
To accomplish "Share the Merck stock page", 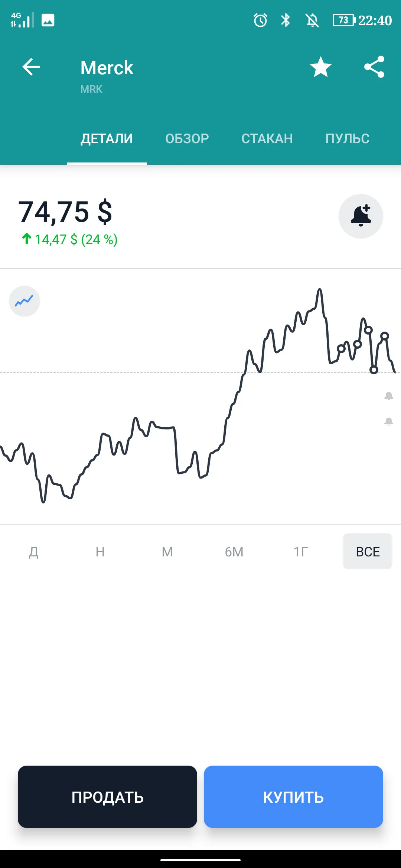I will (374, 67).
